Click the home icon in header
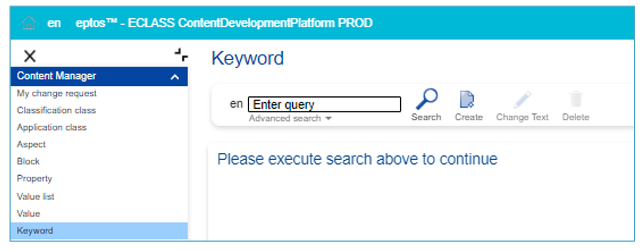644x250 pixels. click(29, 23)
